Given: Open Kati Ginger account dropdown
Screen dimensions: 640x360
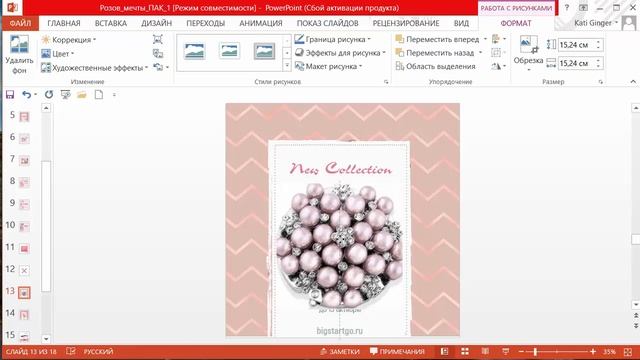Looking at the screenshot, I should pos(596,23).
